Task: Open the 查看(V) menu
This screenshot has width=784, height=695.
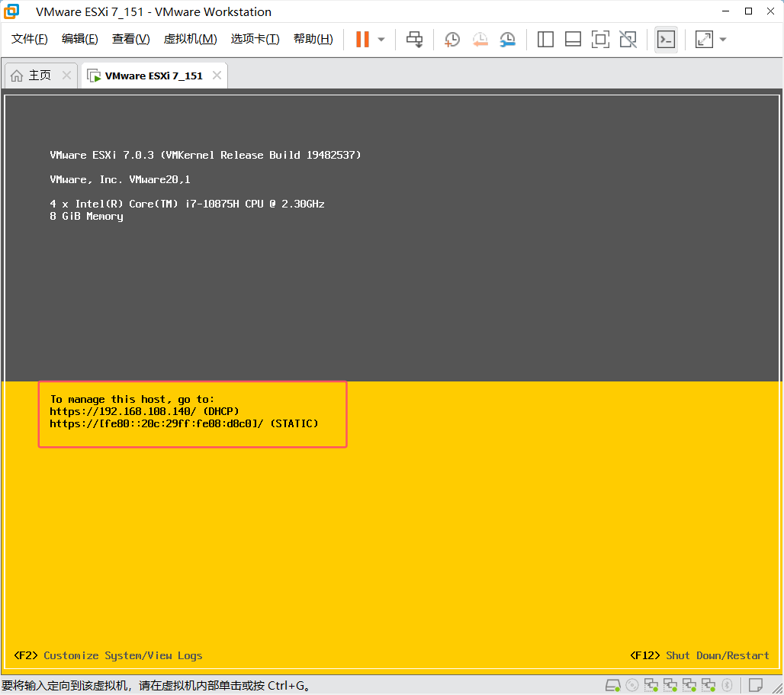Action: 130,39
